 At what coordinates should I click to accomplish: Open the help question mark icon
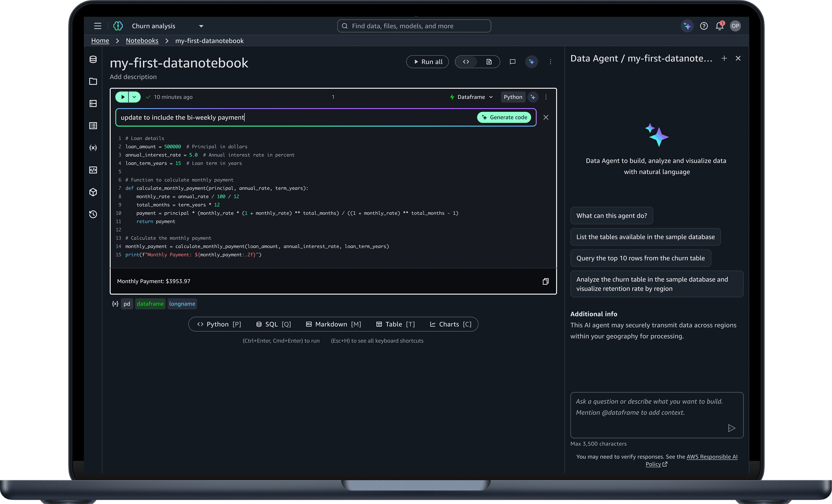click(704, 26)
